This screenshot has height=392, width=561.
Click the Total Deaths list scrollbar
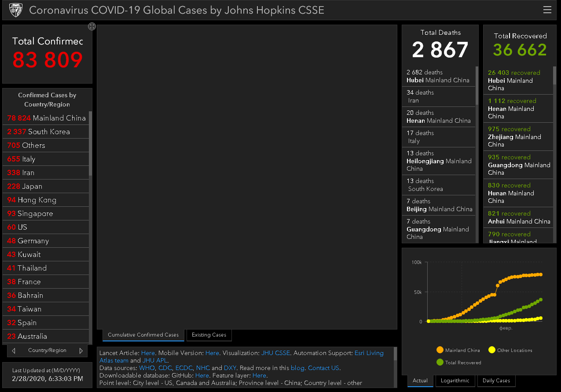(477, 85)
